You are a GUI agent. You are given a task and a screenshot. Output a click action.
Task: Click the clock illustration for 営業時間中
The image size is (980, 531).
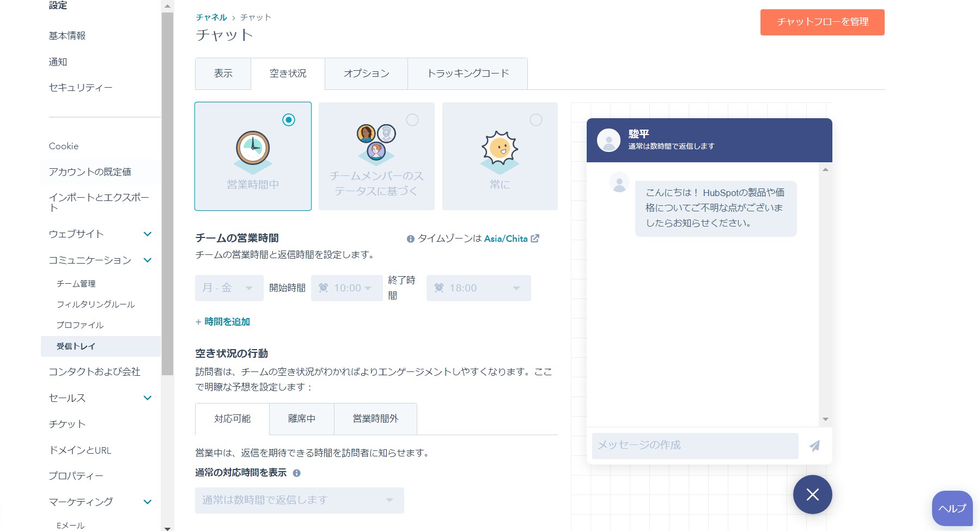coord(253,151)
